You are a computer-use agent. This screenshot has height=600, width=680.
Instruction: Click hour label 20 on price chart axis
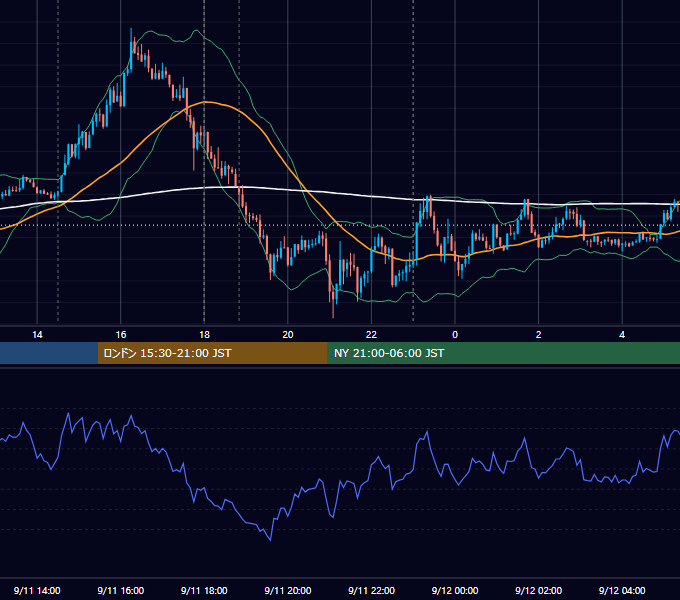coord(288,335)
